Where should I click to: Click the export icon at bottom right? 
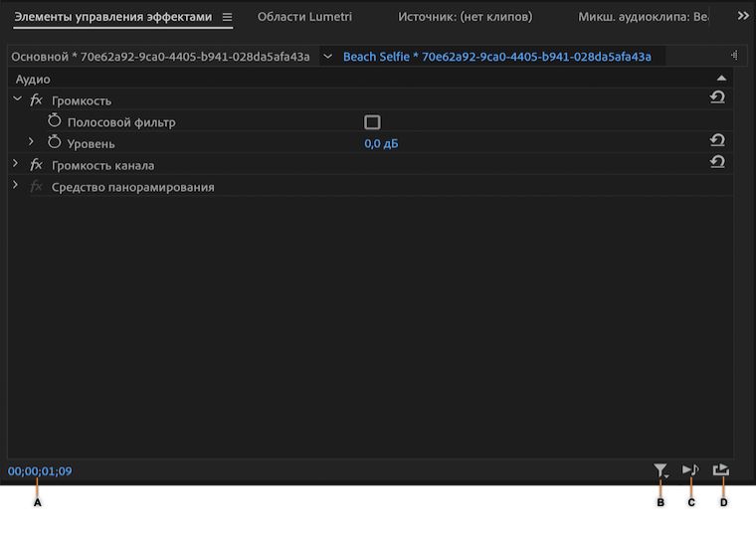coord(721,469)
